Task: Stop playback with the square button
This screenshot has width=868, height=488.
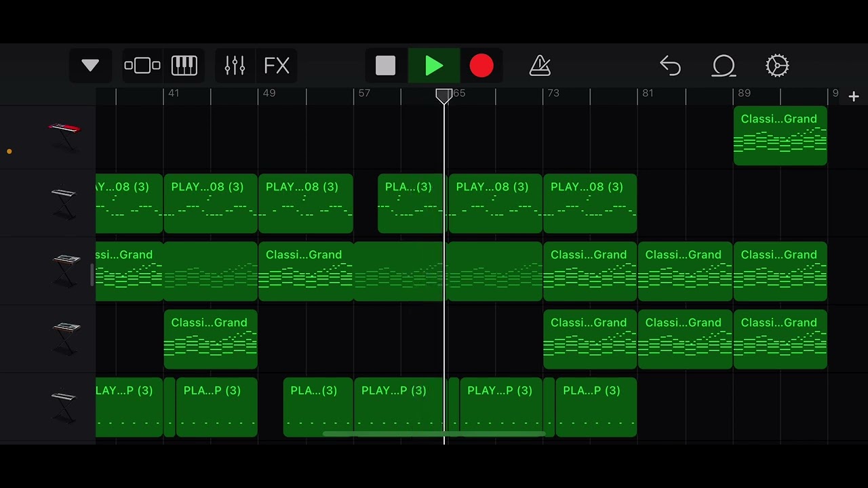Action: pyautogui.click(x=385, y=66)
